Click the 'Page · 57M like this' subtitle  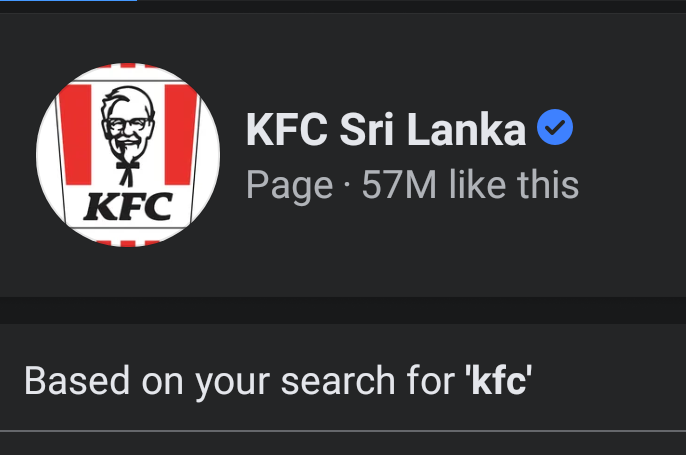(412, 185)
